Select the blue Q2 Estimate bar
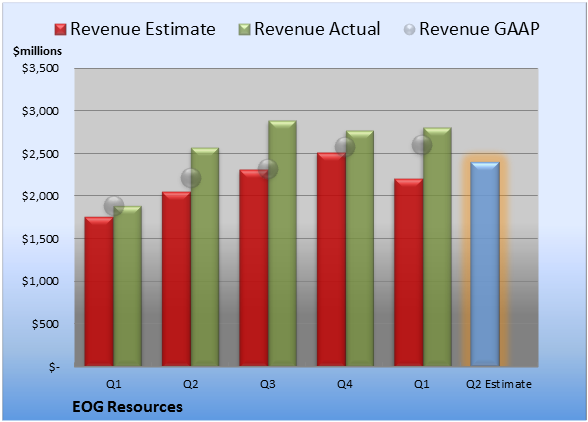Image resolution: width=588 pixels, height=422 pixels. click(x=485, y=264)
